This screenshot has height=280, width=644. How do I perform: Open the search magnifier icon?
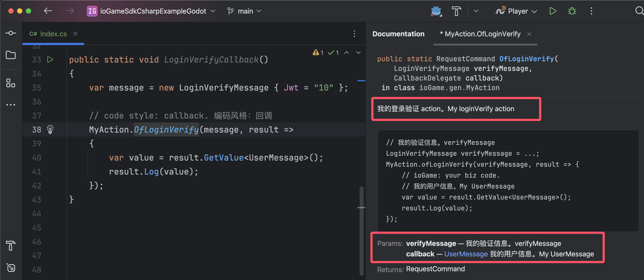[x=639, y=11]
